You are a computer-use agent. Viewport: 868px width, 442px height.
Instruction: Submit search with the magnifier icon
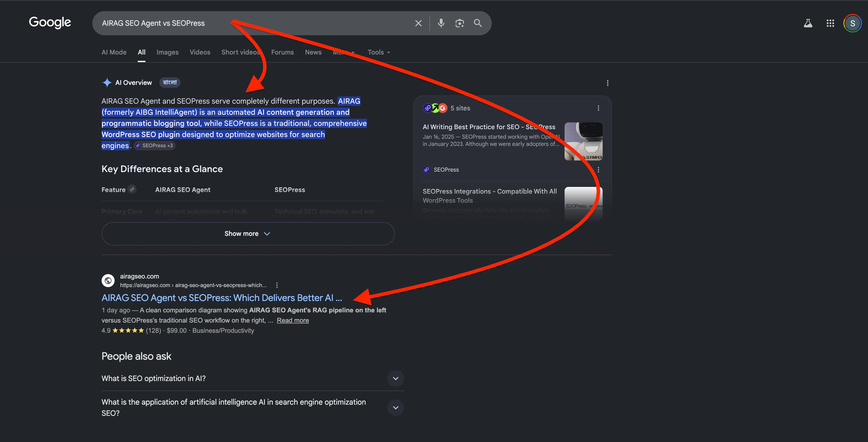pyautogui.click(x=478, y=23)
